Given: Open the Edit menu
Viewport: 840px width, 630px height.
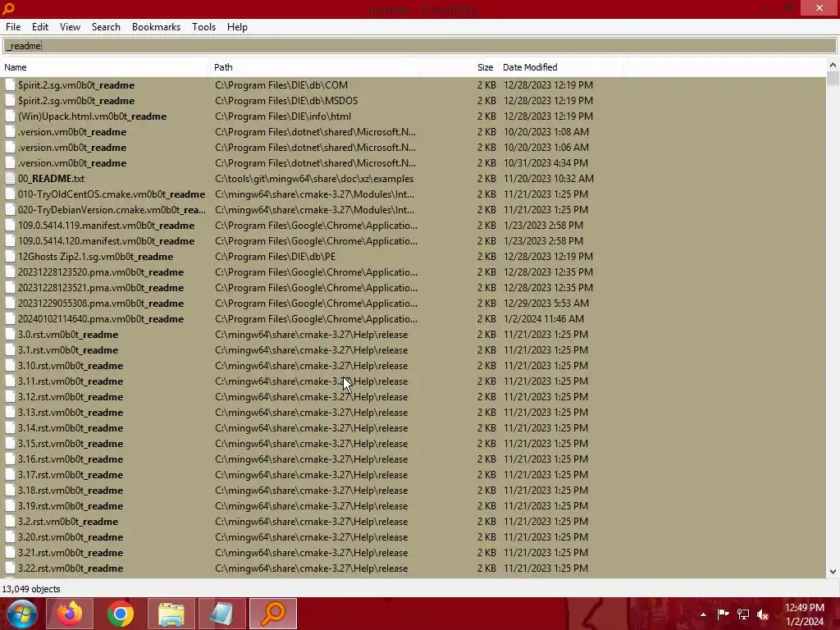Looking at the screenshot, I should pyautogui.click(x=39, y=27).
